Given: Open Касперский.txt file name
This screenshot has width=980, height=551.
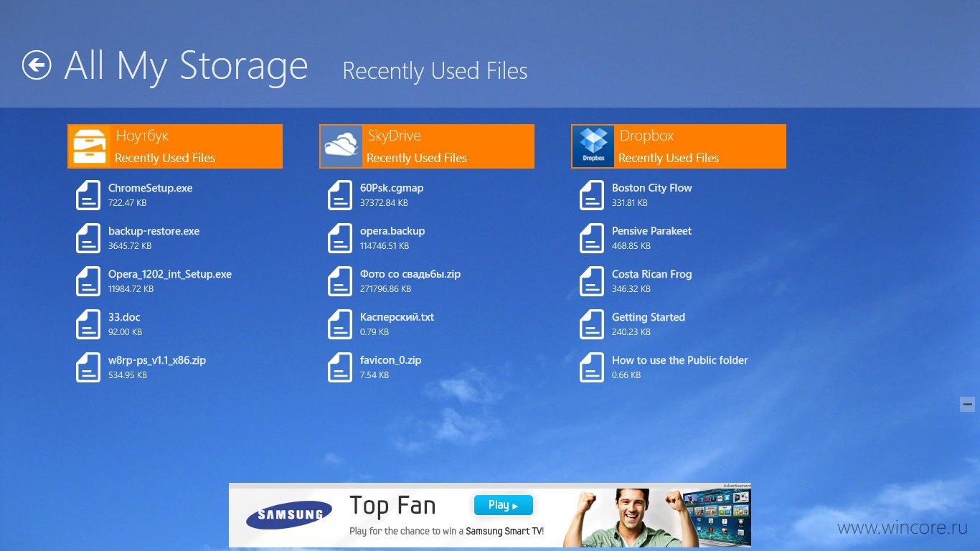Looking at the screenshot, I should click(x=397, y=317).
